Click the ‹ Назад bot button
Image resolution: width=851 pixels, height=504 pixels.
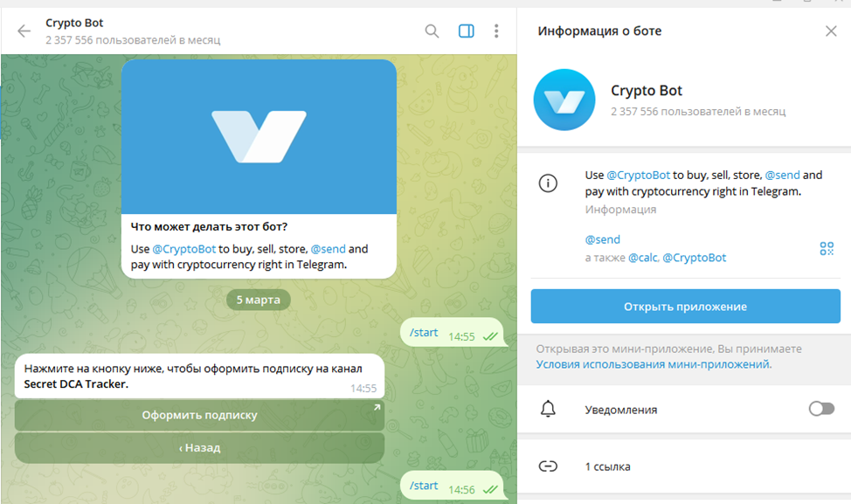[x=200, y=447]
